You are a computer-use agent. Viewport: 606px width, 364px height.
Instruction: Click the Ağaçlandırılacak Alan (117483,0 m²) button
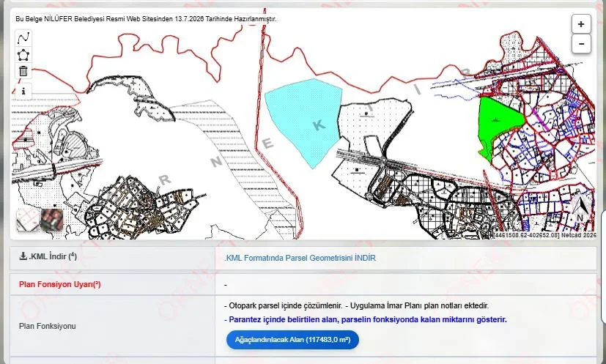click(292, 340)
